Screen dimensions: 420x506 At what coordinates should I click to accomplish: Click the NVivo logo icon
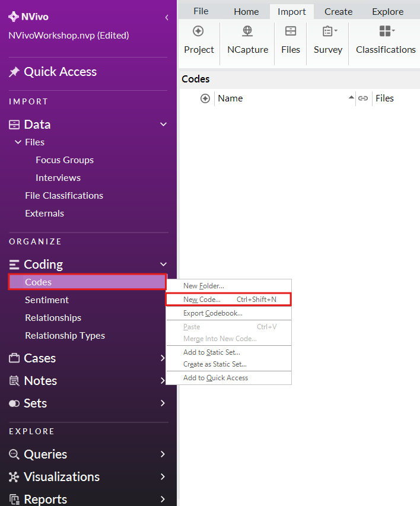14,17
